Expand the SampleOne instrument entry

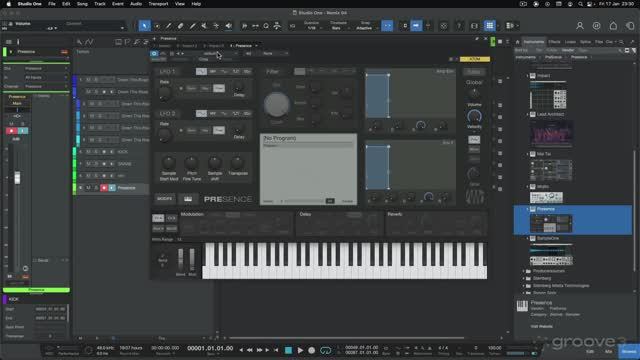tap(527, 238)
